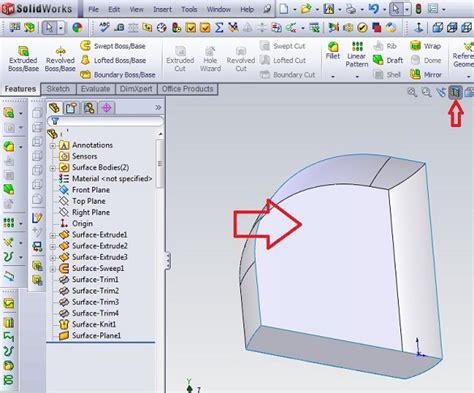Click the Print icon
Image resolution: width=474 pixels, height=393 pixels.
pos(351,9)
